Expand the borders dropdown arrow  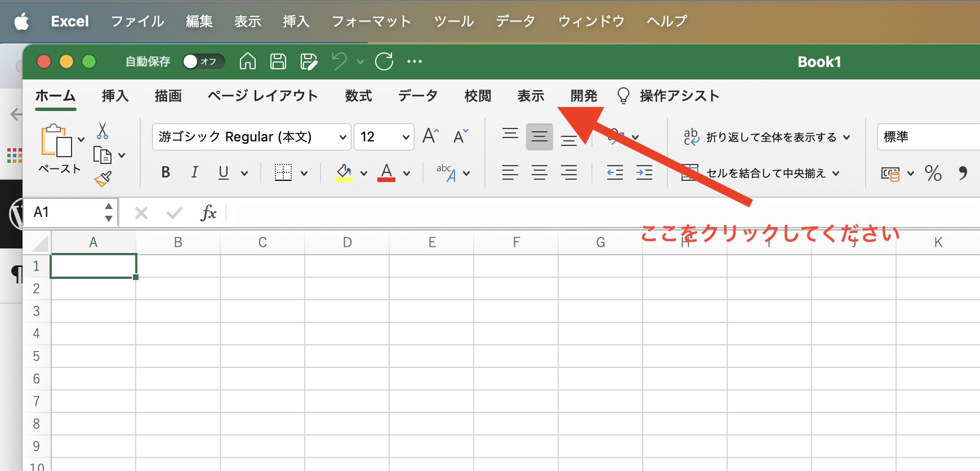pos(304,173)
